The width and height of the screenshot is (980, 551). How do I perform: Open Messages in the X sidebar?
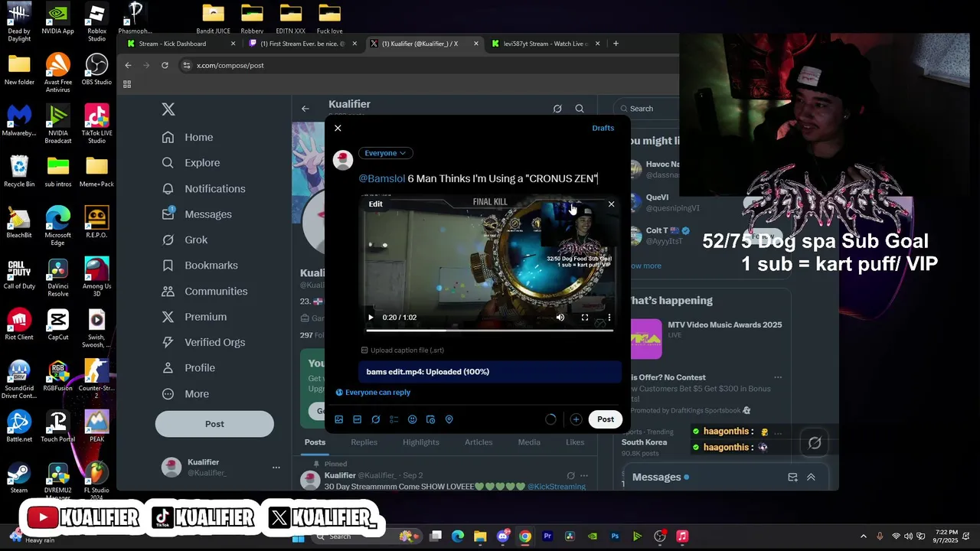(x=197, y=214)
